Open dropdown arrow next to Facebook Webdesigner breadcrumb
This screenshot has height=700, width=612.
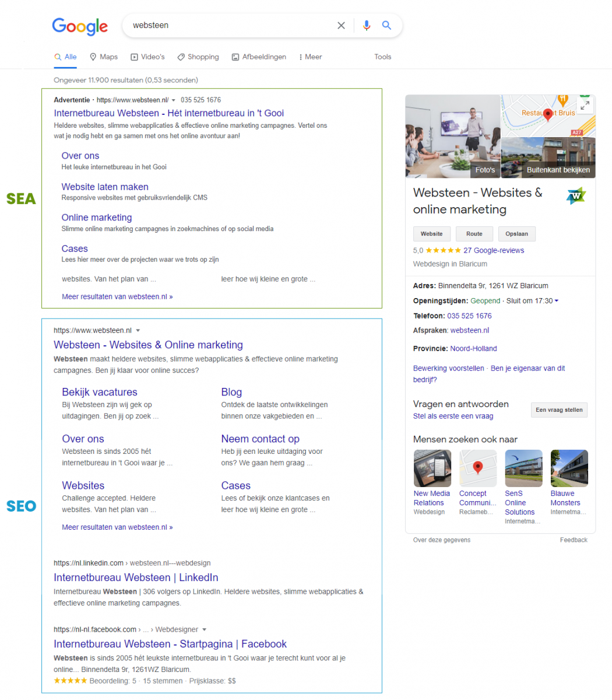205,630
